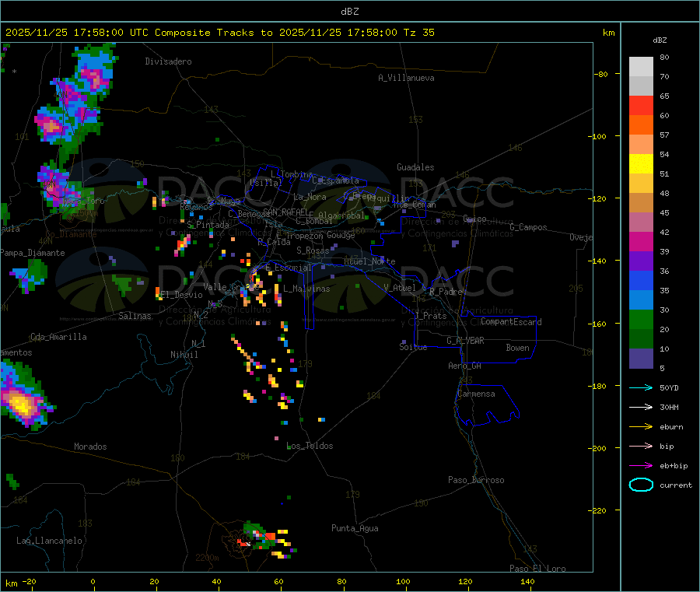Click the 'Punta_Agua' map label
This screenshot has width=700, height=592.
[355, 528]
